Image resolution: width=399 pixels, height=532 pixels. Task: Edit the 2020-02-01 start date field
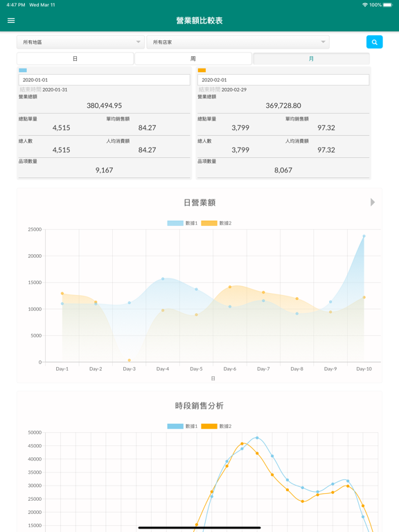click(283, 80)
